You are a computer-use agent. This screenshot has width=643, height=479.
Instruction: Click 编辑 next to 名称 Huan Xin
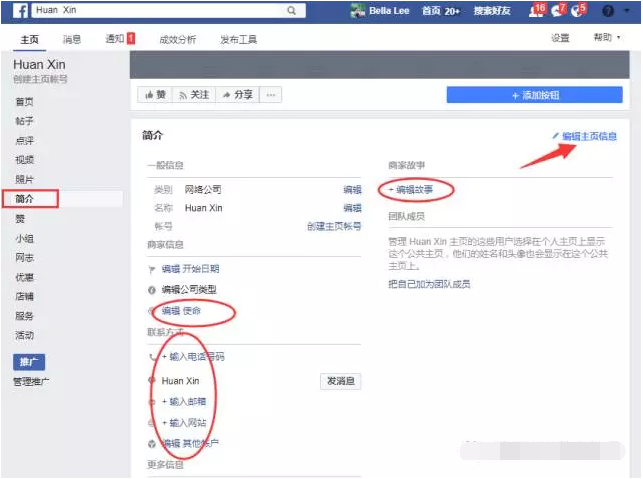pyautogui.click(x=352, y=208)
